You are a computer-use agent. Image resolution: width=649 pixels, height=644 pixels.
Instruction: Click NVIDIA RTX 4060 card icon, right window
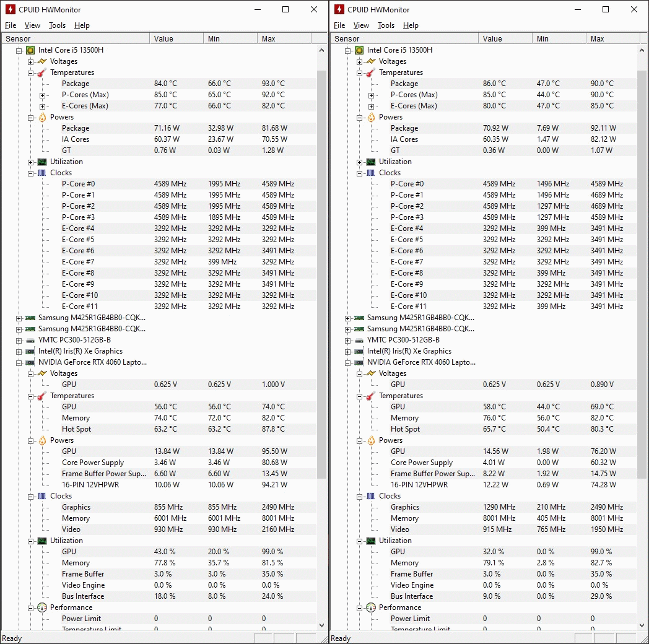point(359,363)
